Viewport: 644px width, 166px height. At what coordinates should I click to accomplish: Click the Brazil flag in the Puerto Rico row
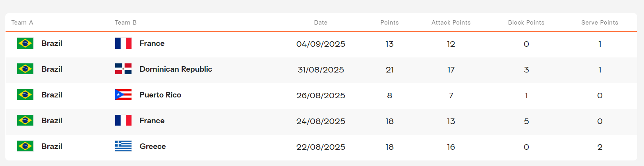coord(25,95)
